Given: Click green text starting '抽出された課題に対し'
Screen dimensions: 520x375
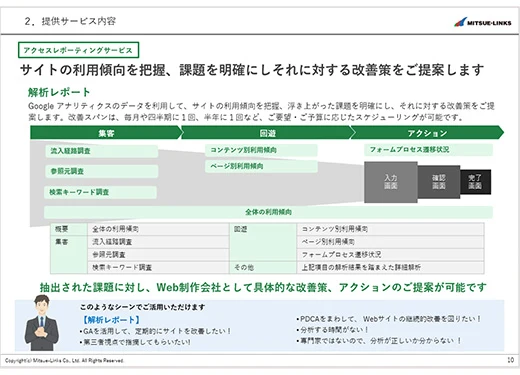Looking at the screenshot, I should (x=263, y=287).
